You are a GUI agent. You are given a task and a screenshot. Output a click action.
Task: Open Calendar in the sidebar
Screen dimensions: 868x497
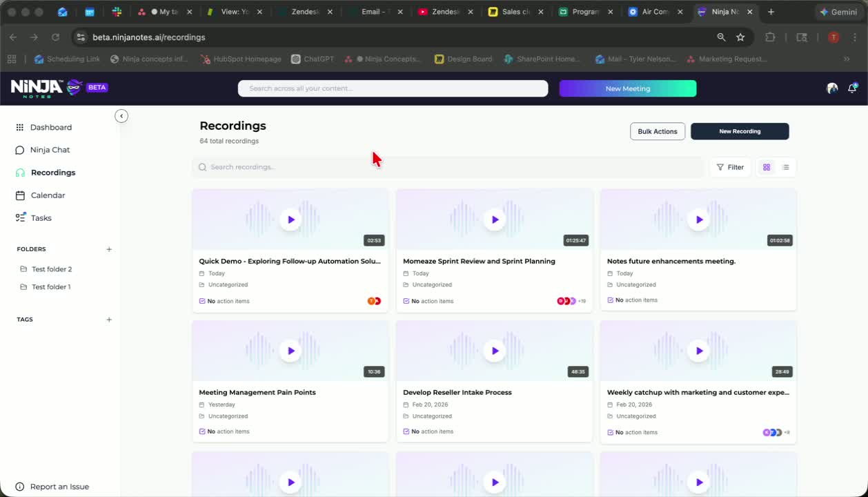pos(48,195)
